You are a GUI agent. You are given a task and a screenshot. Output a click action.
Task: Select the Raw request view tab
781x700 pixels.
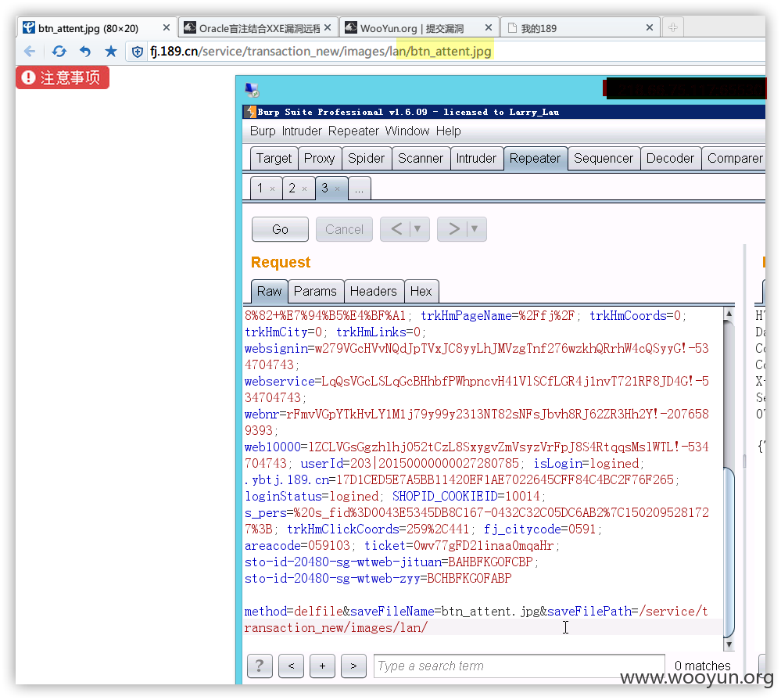click(269, 292)
